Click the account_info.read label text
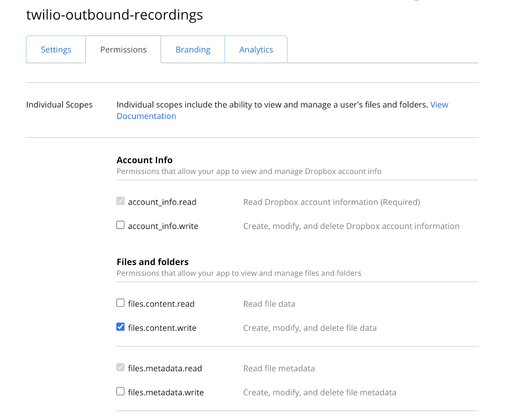Image resolution: width=524 pixels, height=420 pixels. pos(162,202)
